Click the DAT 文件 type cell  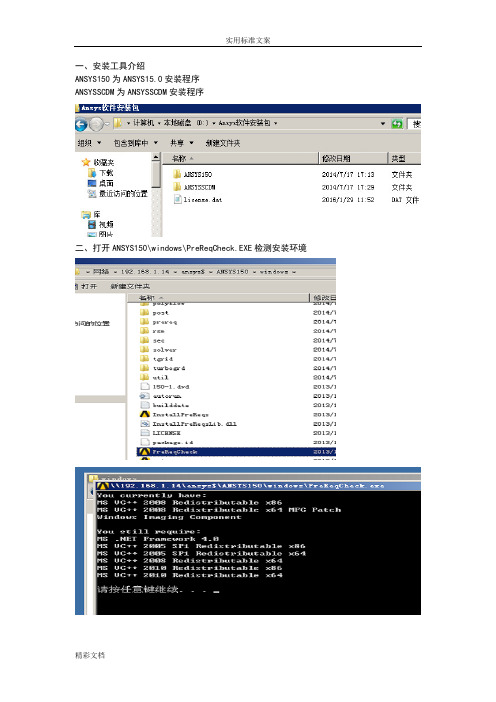[405, 200]
